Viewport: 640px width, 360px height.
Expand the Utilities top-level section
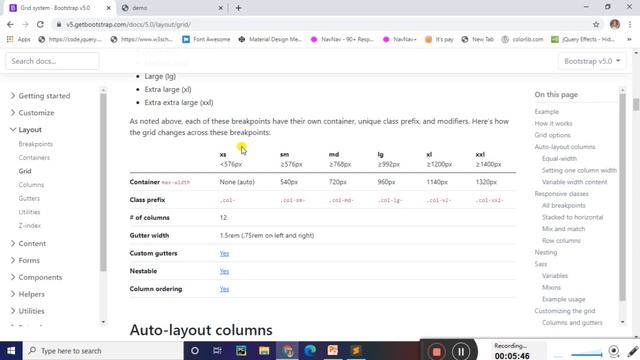(x=27, y=311)
